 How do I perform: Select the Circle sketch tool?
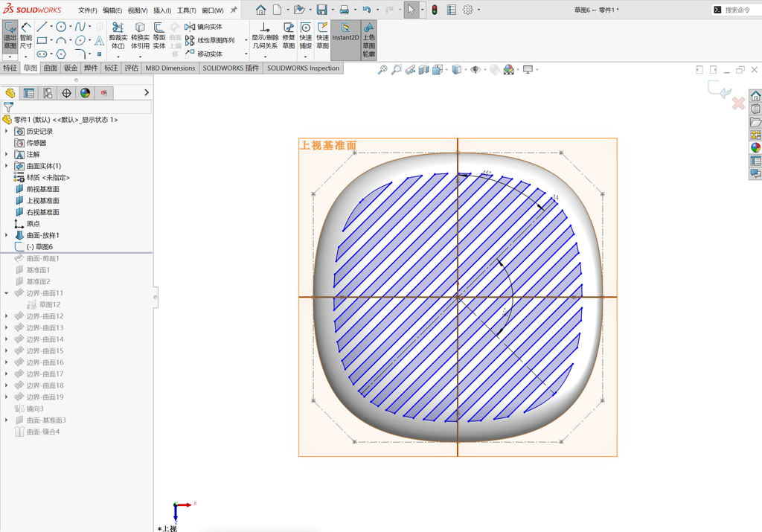pyautogui.click(x=61, y=27)
